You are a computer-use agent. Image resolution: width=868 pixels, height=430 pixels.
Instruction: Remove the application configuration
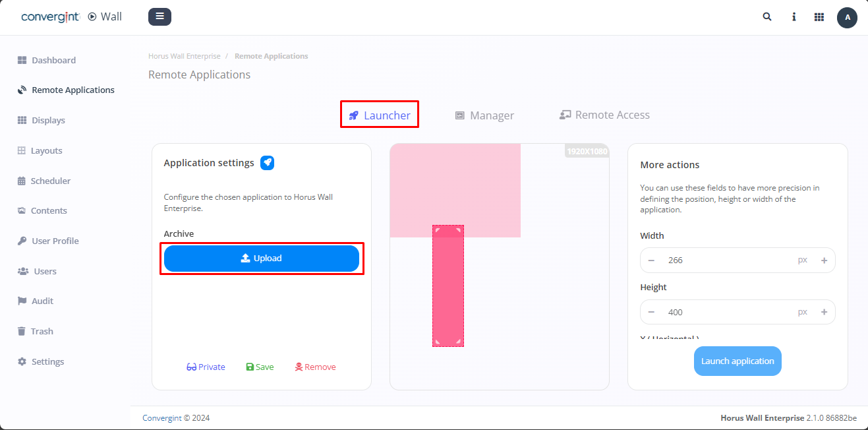click(315, 367)
